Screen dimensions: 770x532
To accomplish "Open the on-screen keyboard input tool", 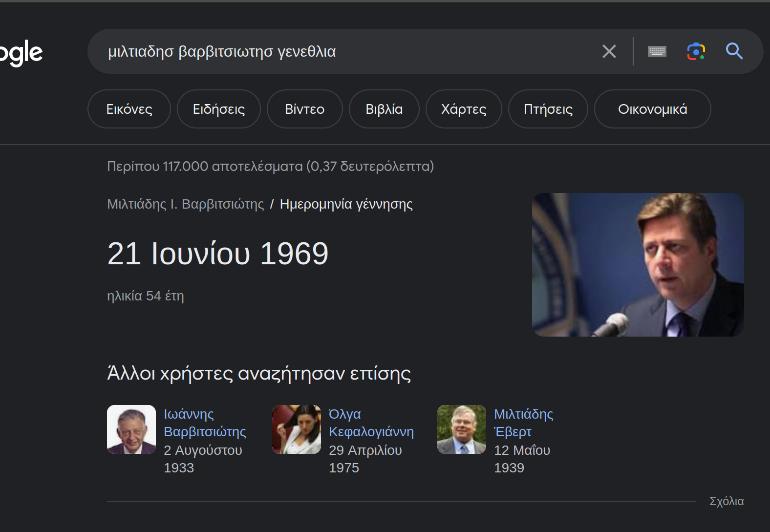I will (657, 51).
